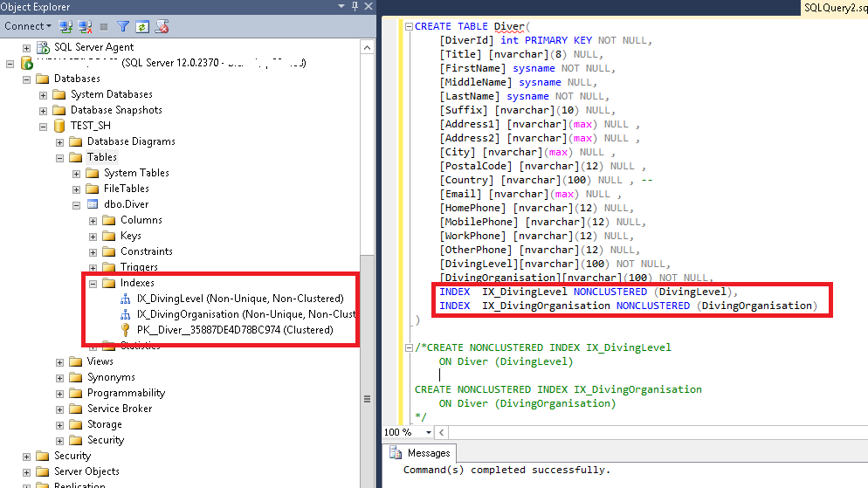The height and width of the screenshot is (488, 868).
Task: Select the PK__Diver clustered key index
Action: [234, 330]
